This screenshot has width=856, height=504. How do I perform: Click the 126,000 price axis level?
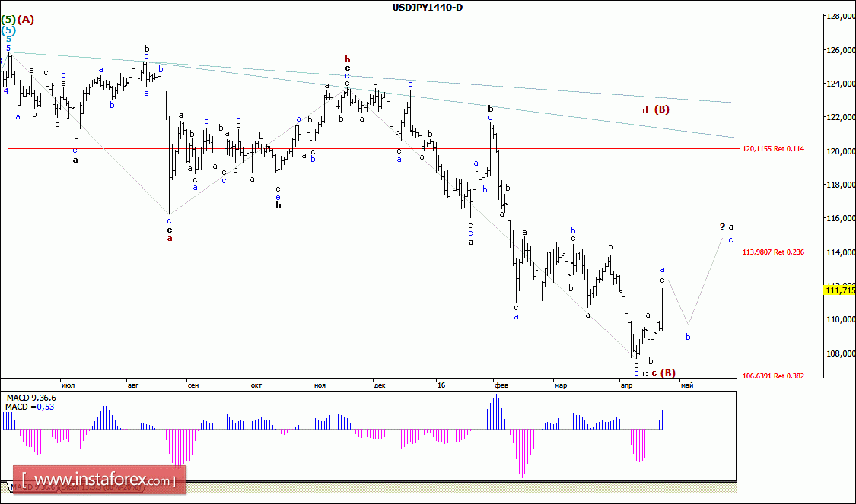[842, 50]
